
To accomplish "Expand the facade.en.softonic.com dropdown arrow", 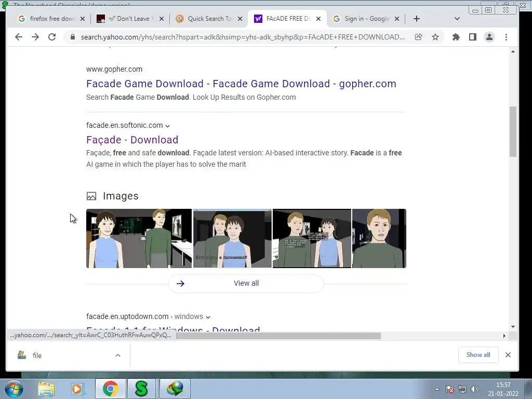I will point(168,126).
